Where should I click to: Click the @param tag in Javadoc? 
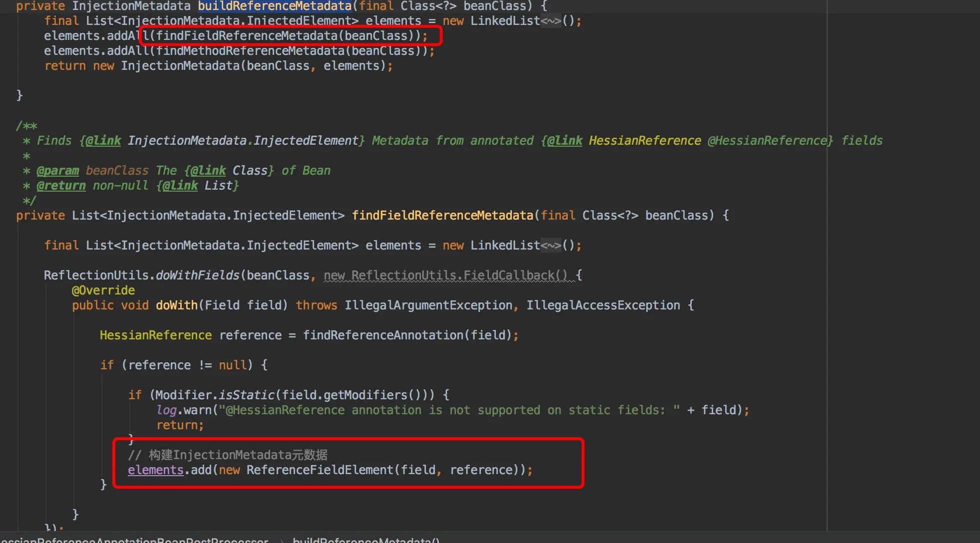(x=58, y=171)
